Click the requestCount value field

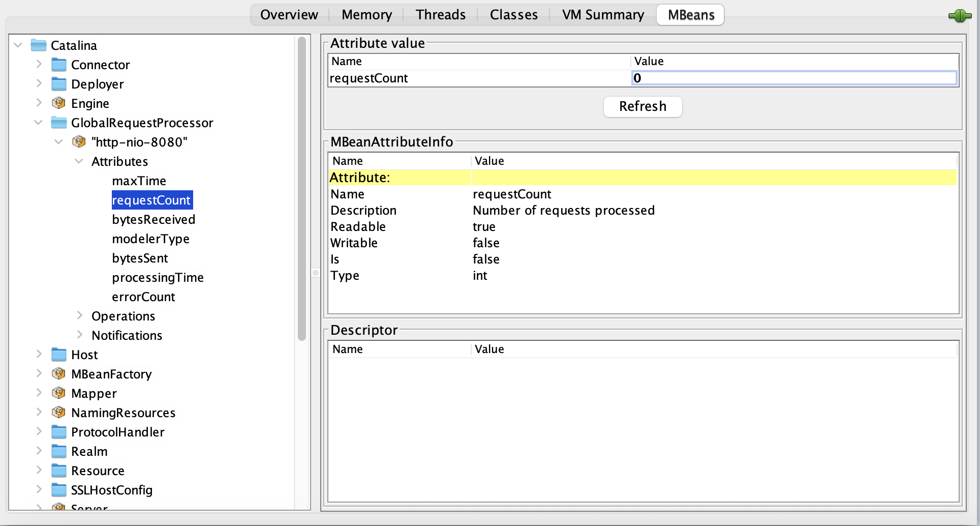[793, 78]
